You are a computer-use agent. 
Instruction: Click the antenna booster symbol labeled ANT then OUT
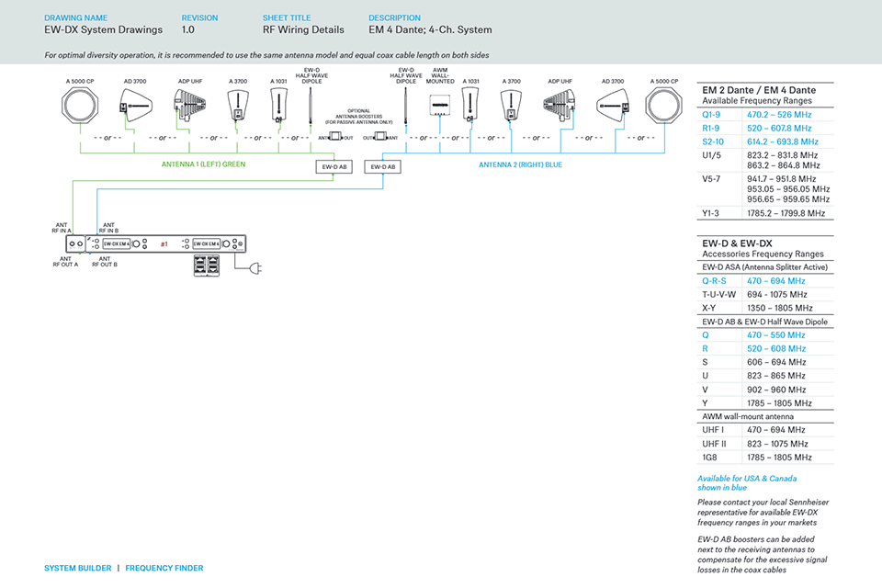[x=335, y=137]
